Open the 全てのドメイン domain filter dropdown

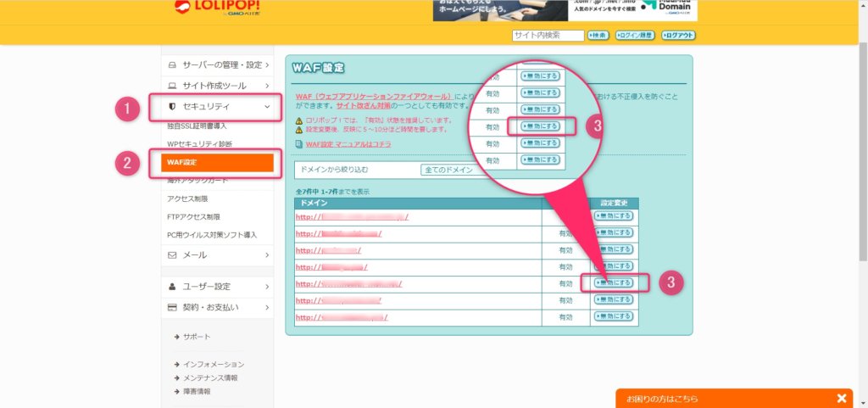point(448,170)
